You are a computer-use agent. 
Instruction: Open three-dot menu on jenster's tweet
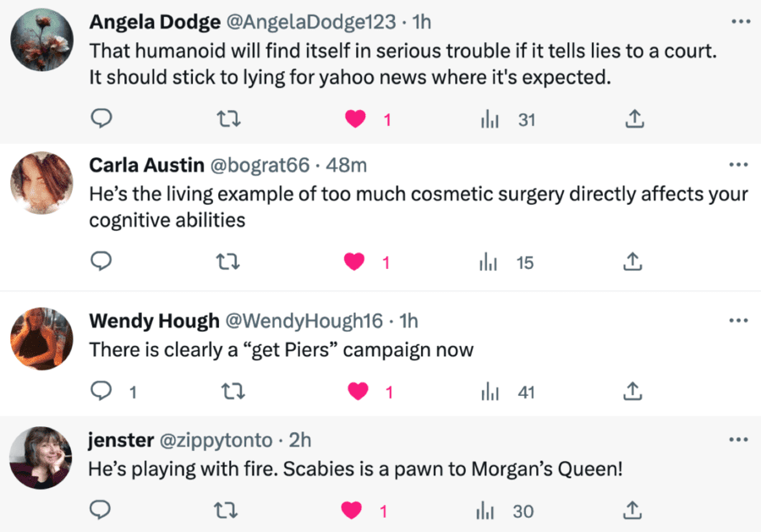coord(738,440)
